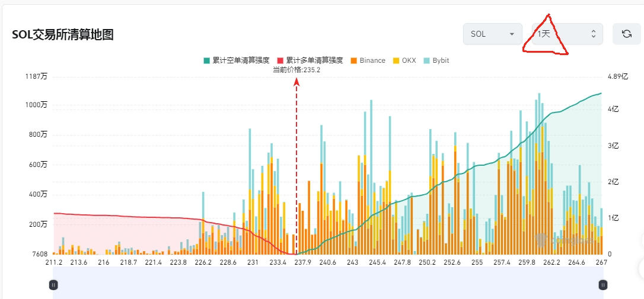The image size is (644, 299).
Task: Click the red cumulative long liquidation line
Action: [119, 216]
